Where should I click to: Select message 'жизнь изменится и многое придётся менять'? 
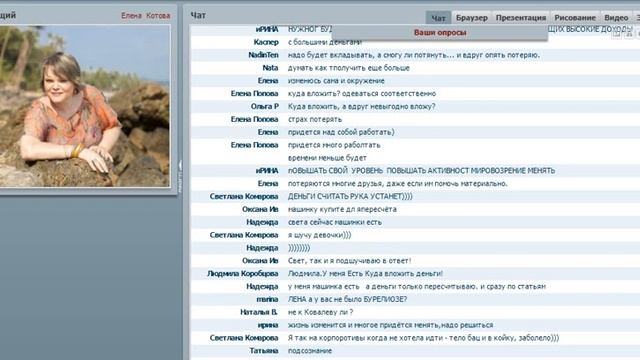tap(390, 325)
